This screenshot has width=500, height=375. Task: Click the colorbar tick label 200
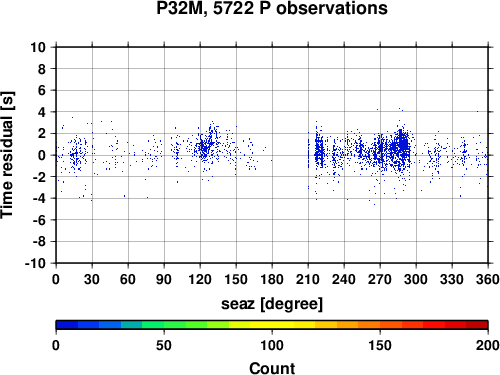coord(488,345)
